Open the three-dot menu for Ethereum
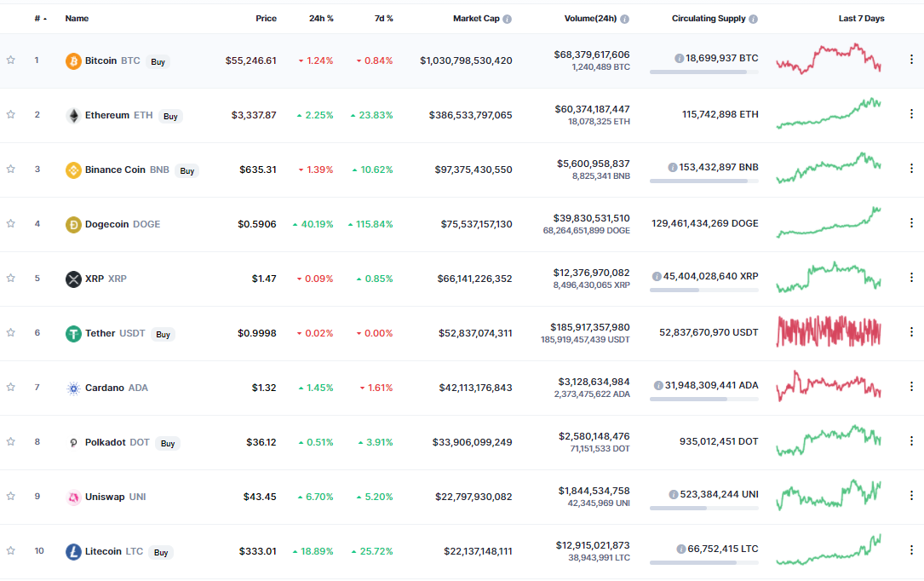This screenshot has height=581, width=924. 911,113
